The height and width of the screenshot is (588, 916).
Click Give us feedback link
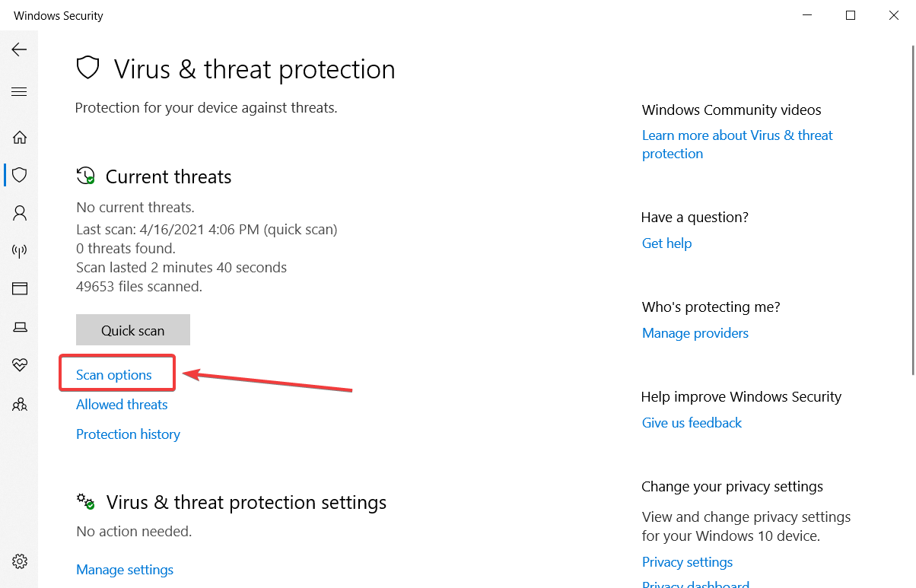pos(692,423)
